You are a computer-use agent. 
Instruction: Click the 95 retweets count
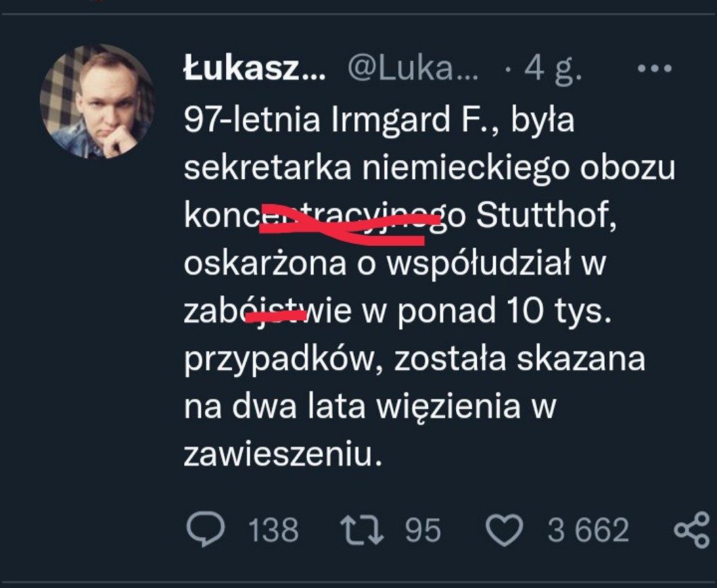pyautogui.click(x=423, y=530)
